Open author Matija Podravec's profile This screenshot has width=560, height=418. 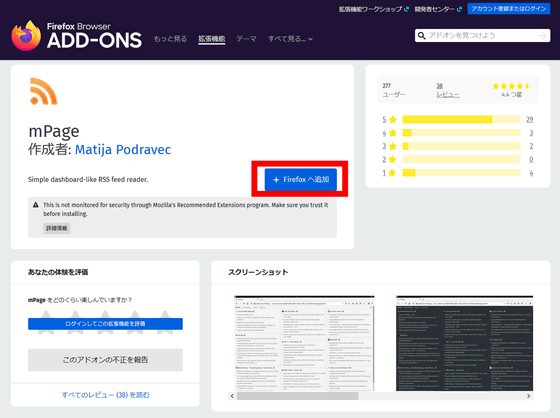click(x=123, y=149)
